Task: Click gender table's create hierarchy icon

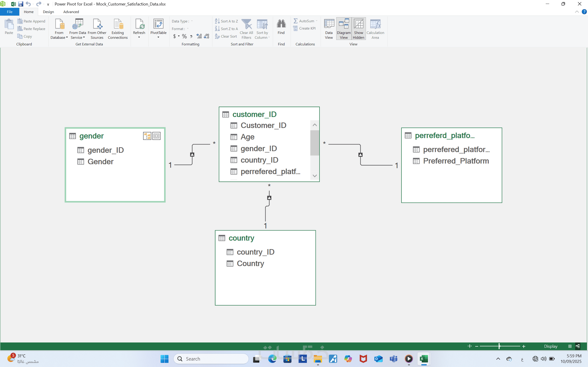Action: tap(147, 136)
